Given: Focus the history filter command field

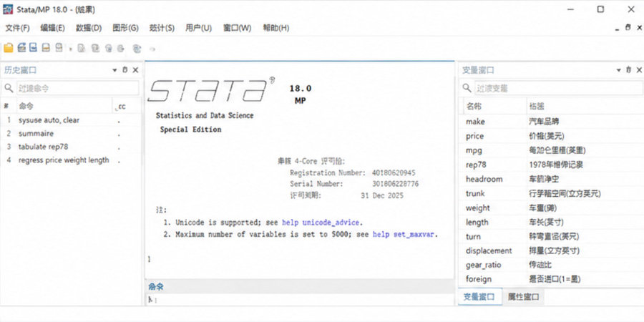Looking at the screenshot, I should 77,88.
